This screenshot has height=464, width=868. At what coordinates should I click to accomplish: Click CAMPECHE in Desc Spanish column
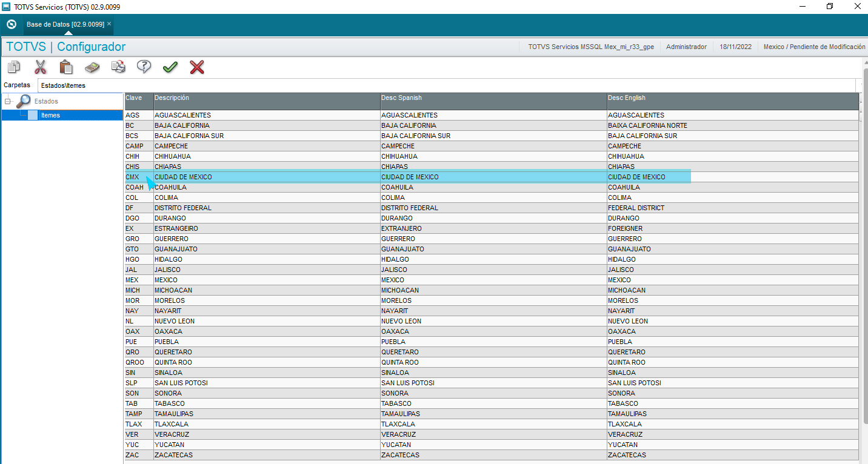[493, 146]
